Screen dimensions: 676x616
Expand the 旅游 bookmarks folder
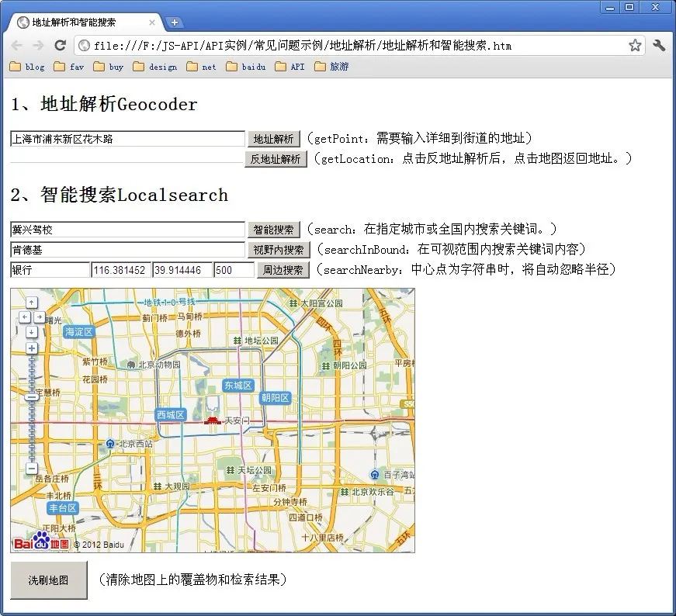point(332,67)
